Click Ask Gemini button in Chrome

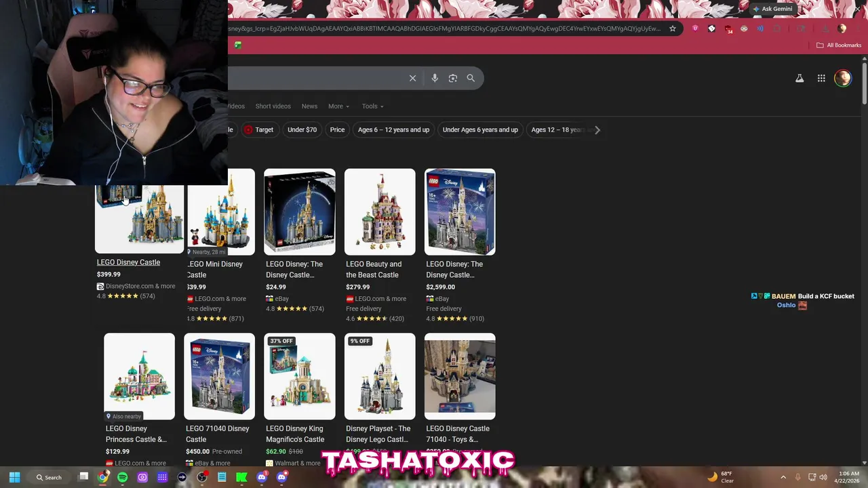coord(772,9)
